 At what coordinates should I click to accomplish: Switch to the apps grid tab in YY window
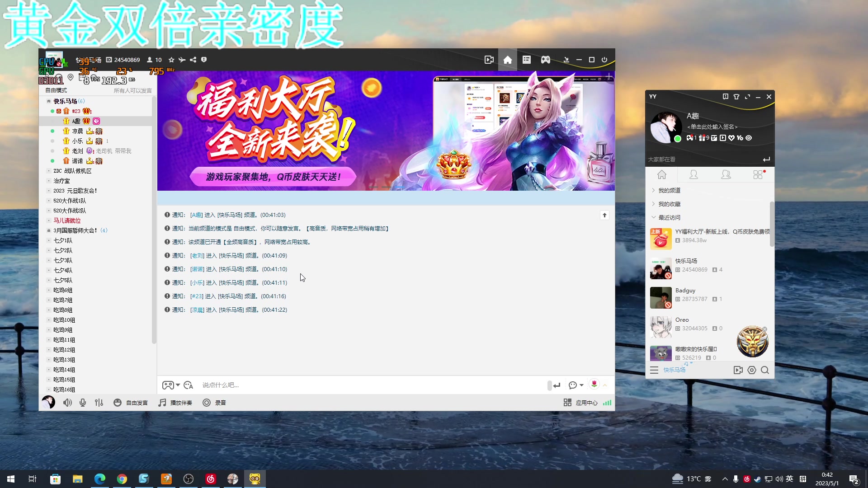(x=758, y=174)
